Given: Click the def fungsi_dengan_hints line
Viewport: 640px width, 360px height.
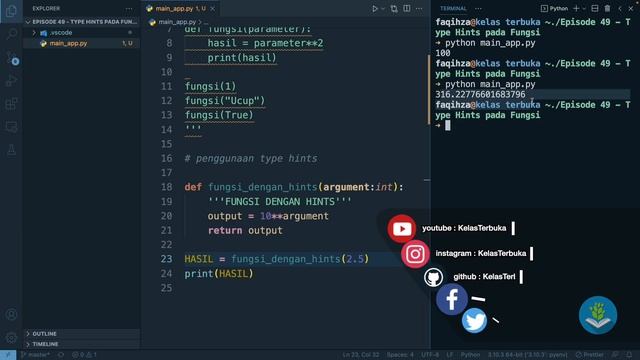Looking at the screenshot, I should 293,187.
